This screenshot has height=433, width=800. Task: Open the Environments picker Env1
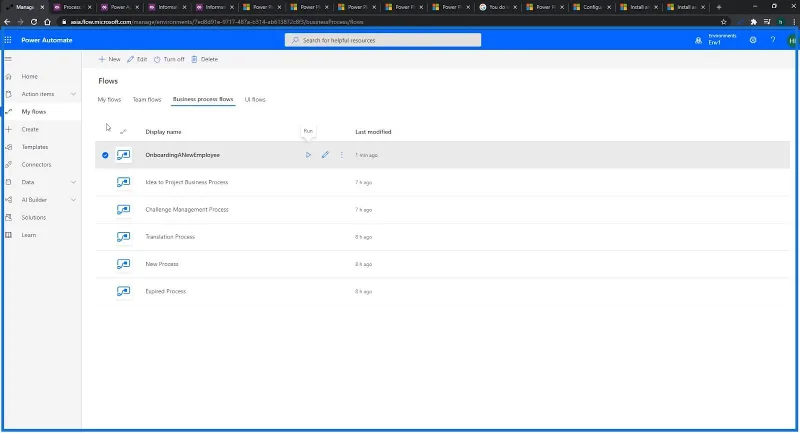click(716, 40)
